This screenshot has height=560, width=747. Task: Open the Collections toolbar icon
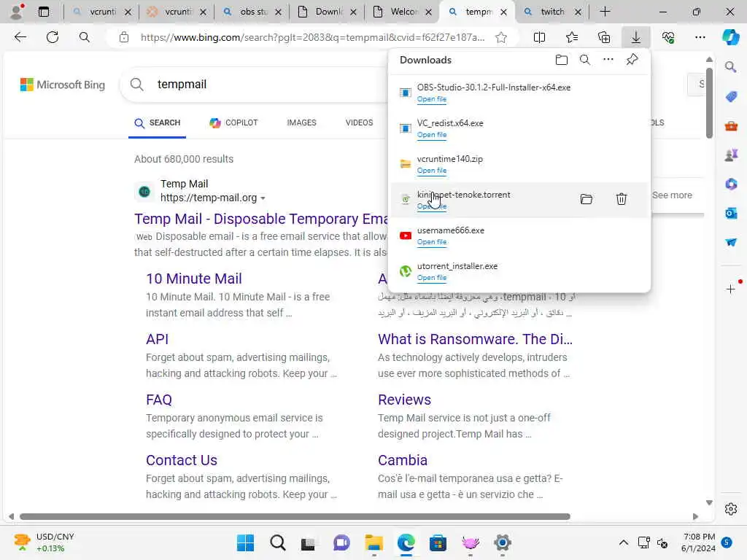click(x=604, y=37)
